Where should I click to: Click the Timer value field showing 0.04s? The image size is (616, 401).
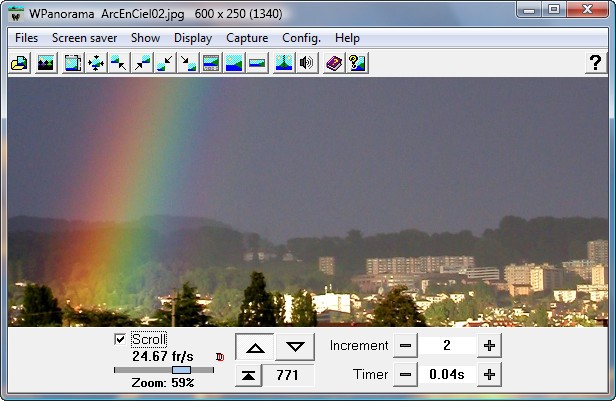447,375
